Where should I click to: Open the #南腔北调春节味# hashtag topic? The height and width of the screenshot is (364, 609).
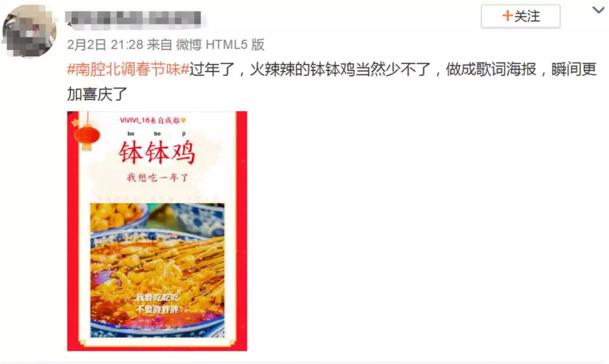click(x=128, y=69)
